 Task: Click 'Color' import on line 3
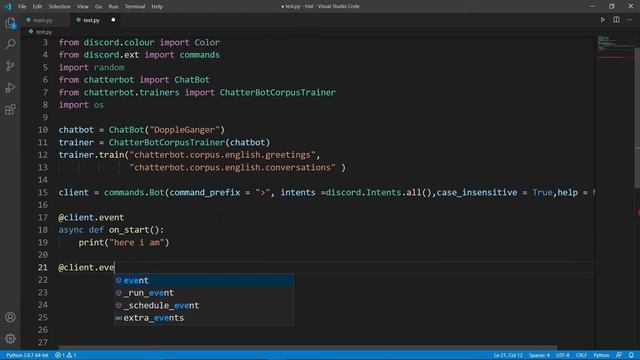click(207, 42)
